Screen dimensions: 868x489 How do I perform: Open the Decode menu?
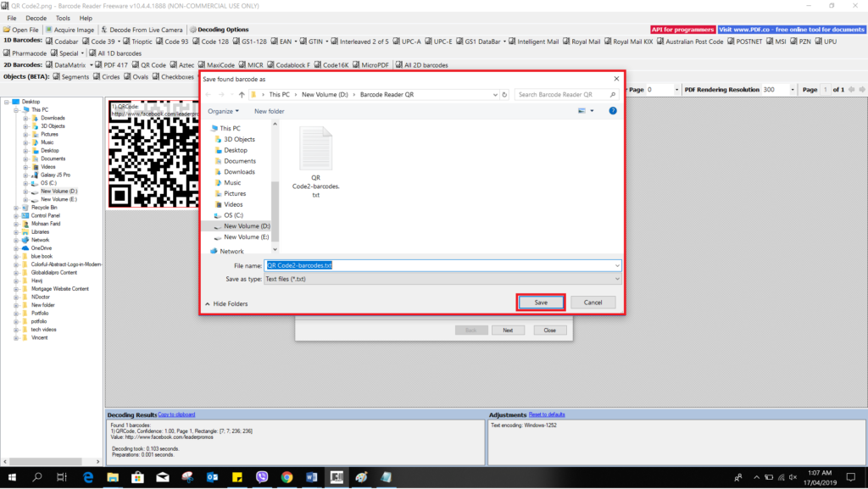(x=36, y=18)
